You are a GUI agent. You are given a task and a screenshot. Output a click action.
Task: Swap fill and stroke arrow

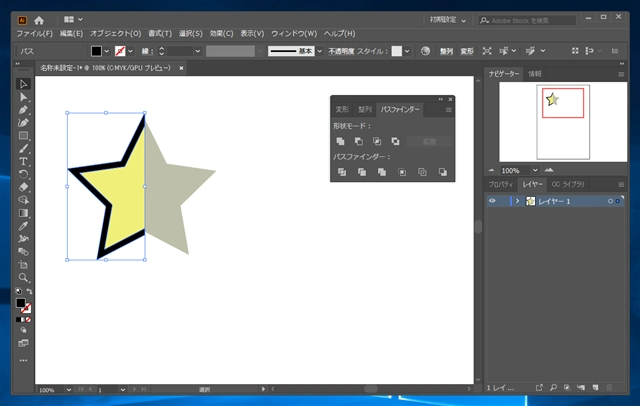click(x=29, y=291)
